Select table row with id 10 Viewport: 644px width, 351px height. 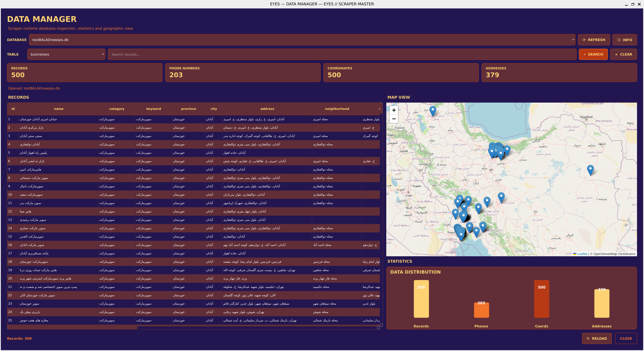[194, 195]
